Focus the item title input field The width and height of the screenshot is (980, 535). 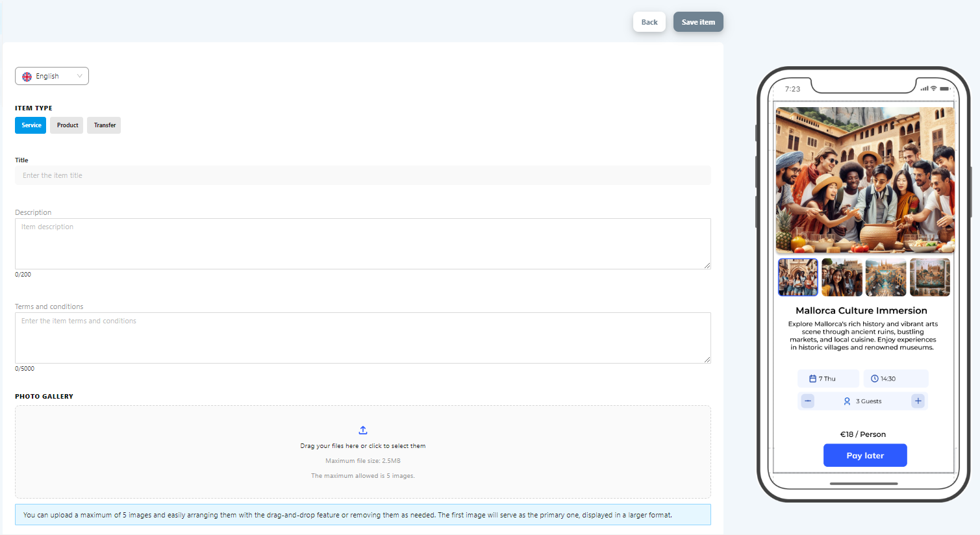pos(363,175)
